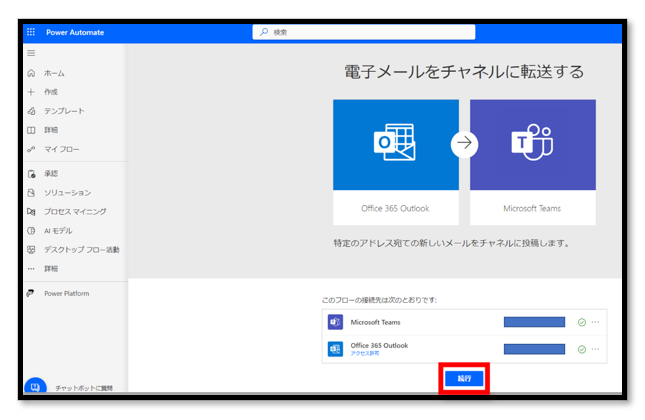The image size is (645, 420).
Task: Click the green check for Office 365 Outlook
Action: click(582, 349)
